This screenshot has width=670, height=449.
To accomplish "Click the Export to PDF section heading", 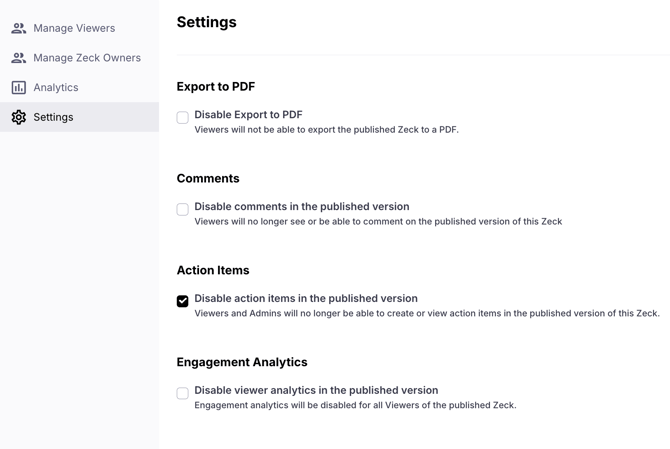I will (216, 87).
